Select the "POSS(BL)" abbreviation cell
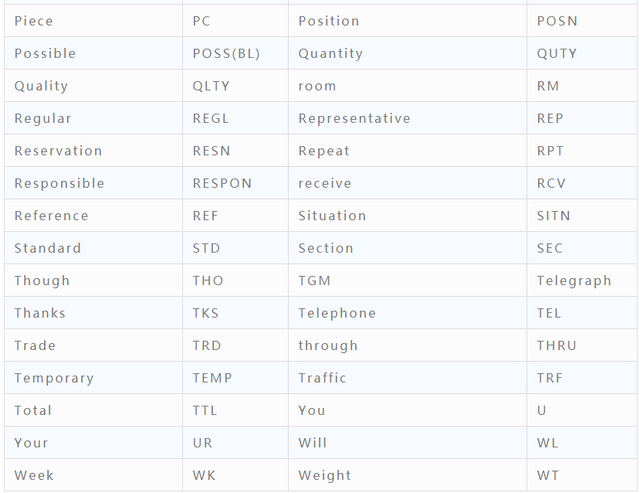640x493 pixels. [226, 54]
